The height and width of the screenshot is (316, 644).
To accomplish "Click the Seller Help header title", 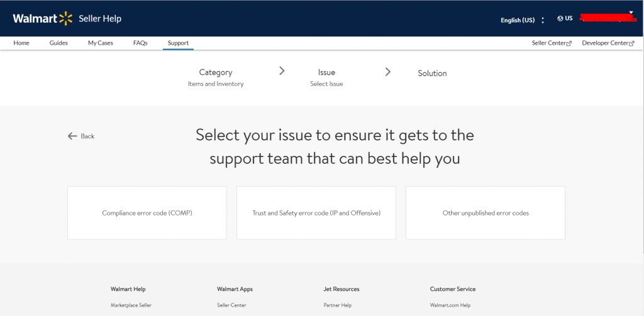I will [100, 18].
